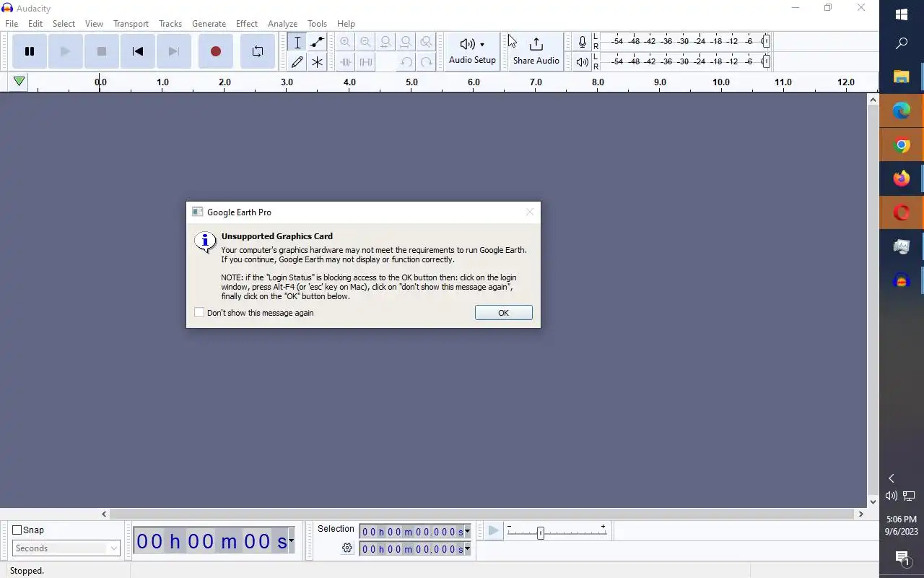The image size is (924, 578).
Task: Adjust the playback level slider
Action: (766, 62)
